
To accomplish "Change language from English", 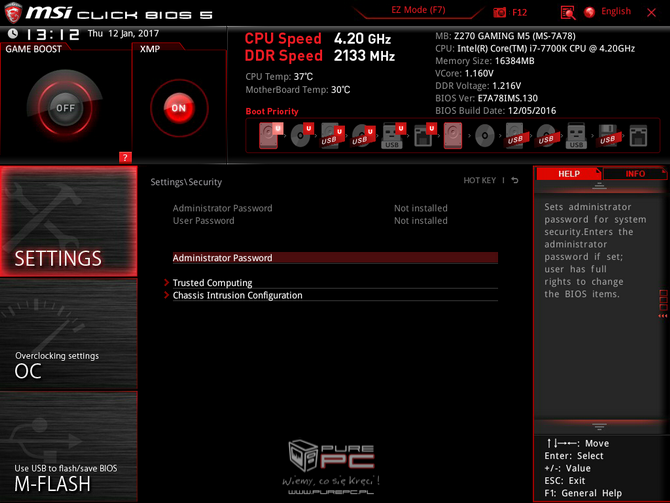I will (x=616, y=11).
